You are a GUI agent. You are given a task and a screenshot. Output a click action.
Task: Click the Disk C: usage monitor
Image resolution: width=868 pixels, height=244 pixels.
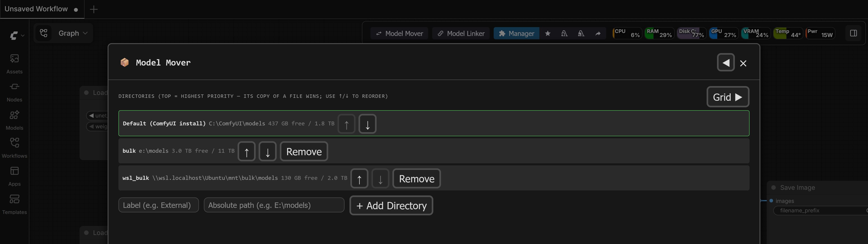pyautogui.click(x=691, y=33)
